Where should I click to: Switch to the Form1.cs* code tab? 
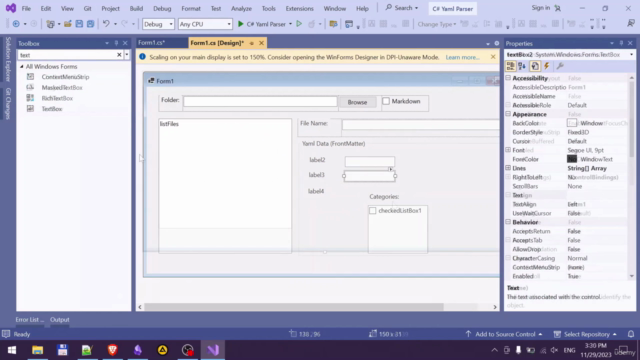[152, 43]
